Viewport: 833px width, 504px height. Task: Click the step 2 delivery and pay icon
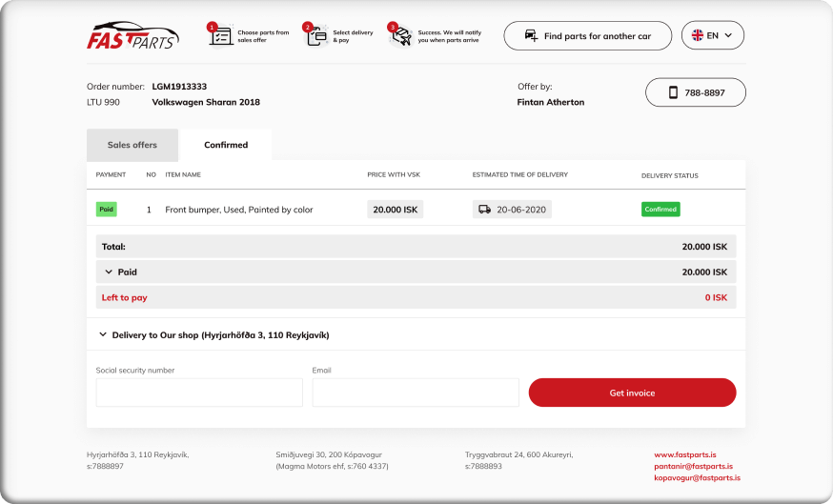315,36
